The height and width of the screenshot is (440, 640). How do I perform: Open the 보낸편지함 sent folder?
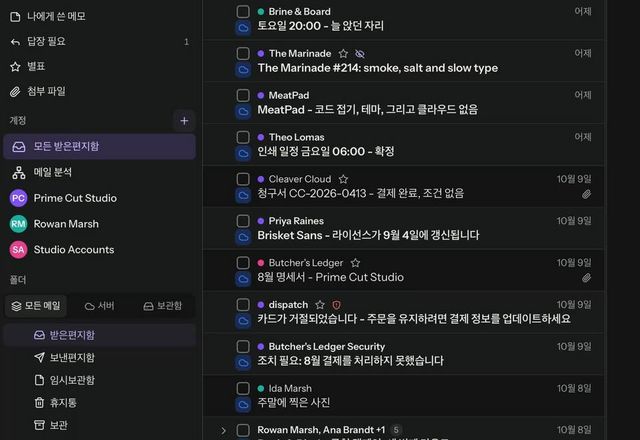click(99, 358)
